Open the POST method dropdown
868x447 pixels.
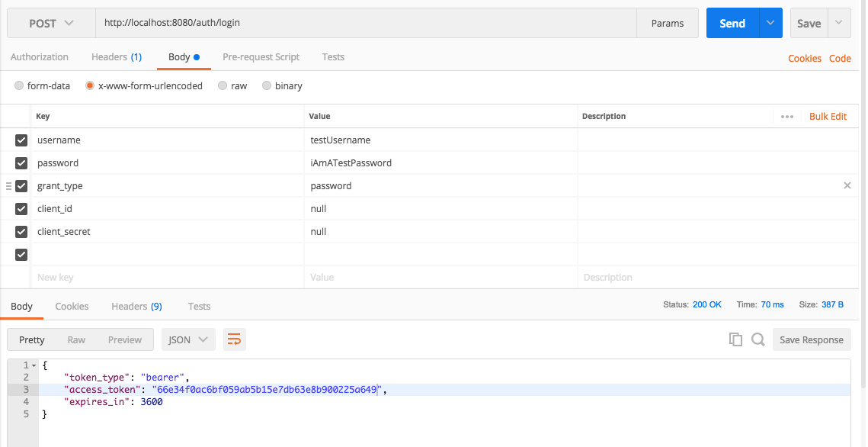[x=51, y=23]
